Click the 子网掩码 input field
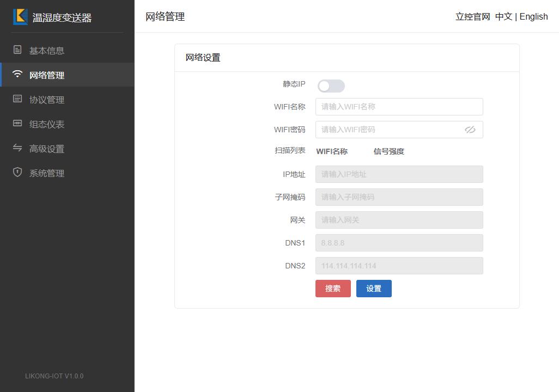This screenshot has height=392, width=559. 399,197
